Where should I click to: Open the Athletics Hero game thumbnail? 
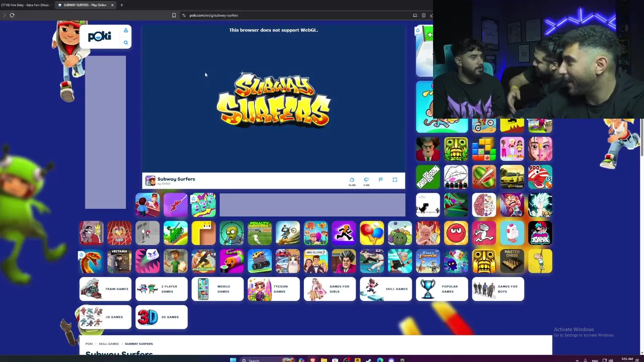203,261
